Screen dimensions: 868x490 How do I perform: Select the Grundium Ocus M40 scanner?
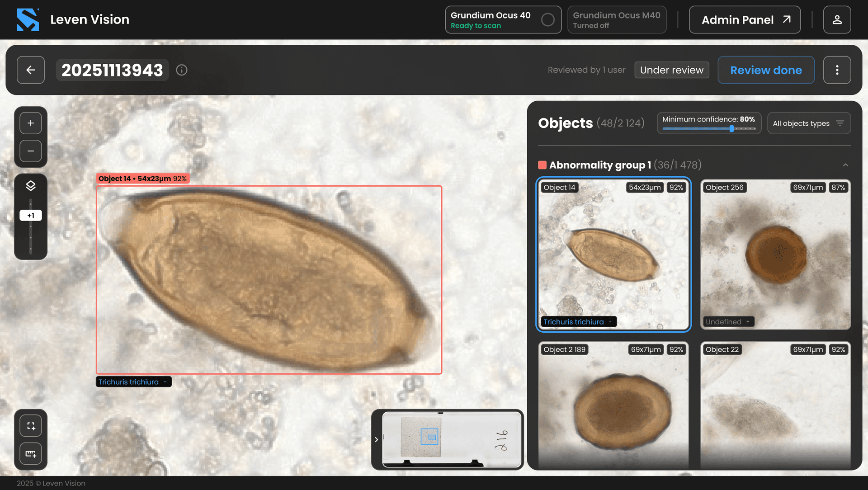point(617,20)
